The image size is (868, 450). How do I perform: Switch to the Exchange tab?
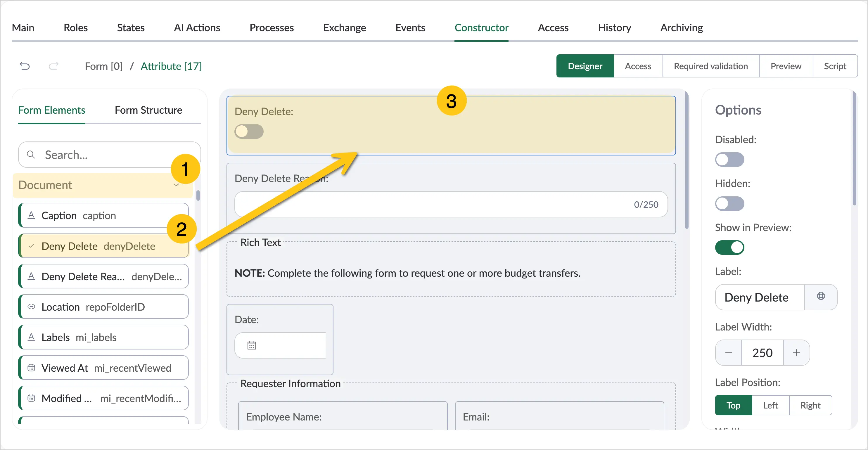click(344, 28)
